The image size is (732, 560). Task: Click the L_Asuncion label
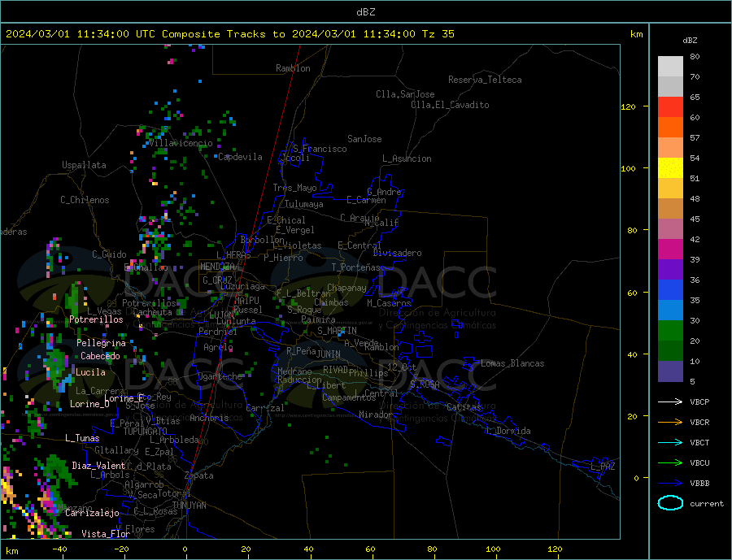click(407, 158)
